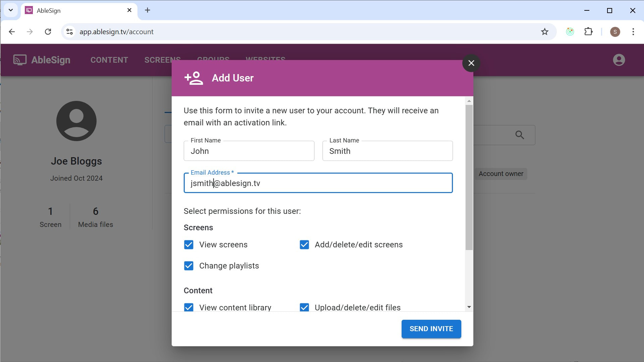
Task: Click the search magnifier icon
Action: 520,135
